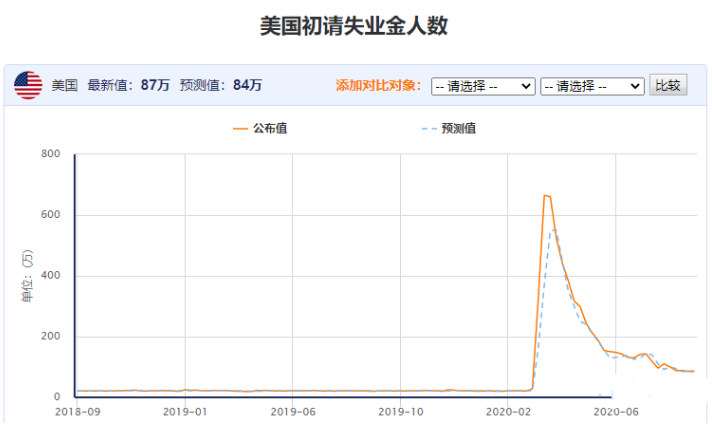Open the first 请选择 comparison dropdown
This screenshot has height=429, width=712.
pos(483,86)
